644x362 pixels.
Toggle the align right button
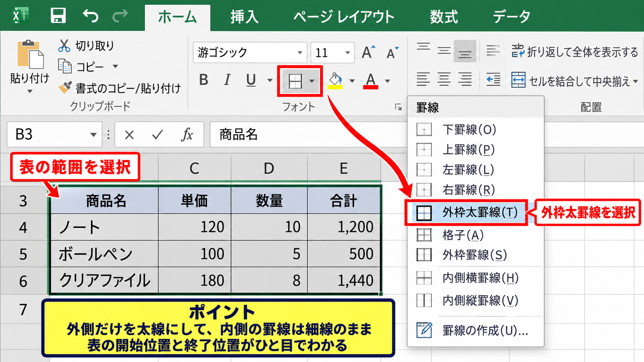pos(465,79)
